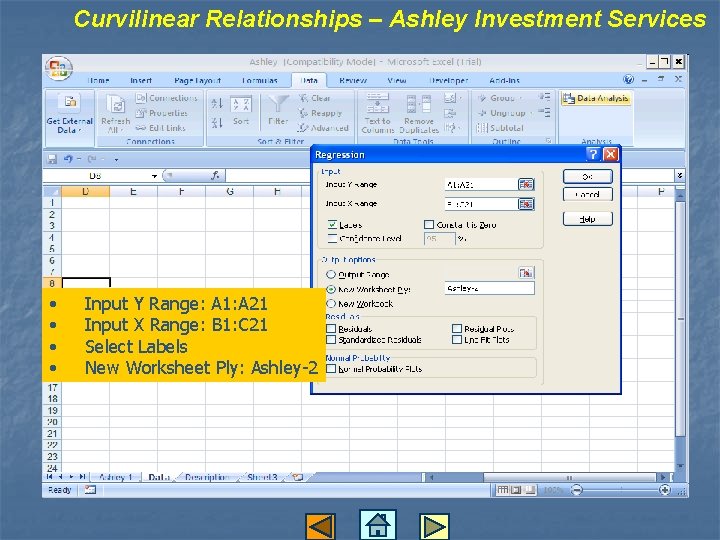
Task: Click Input X Range collapse selector icon
Action: tap(526, 204)
